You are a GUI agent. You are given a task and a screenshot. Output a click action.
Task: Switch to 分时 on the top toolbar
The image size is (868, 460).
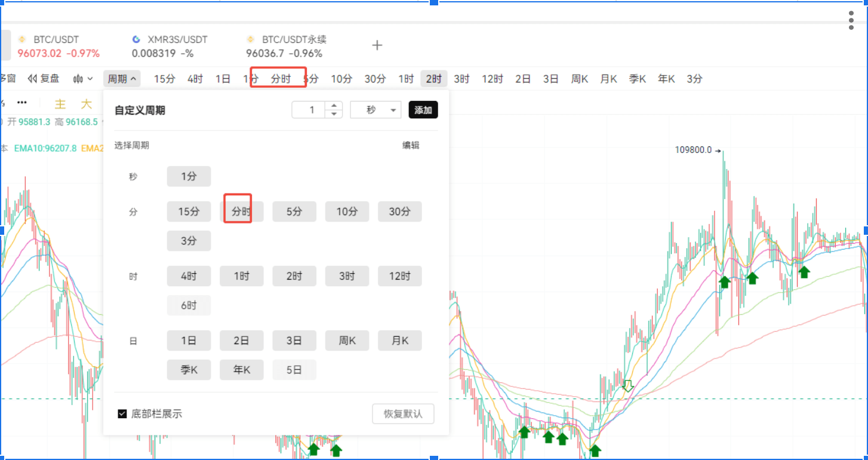tap(281, 78)
